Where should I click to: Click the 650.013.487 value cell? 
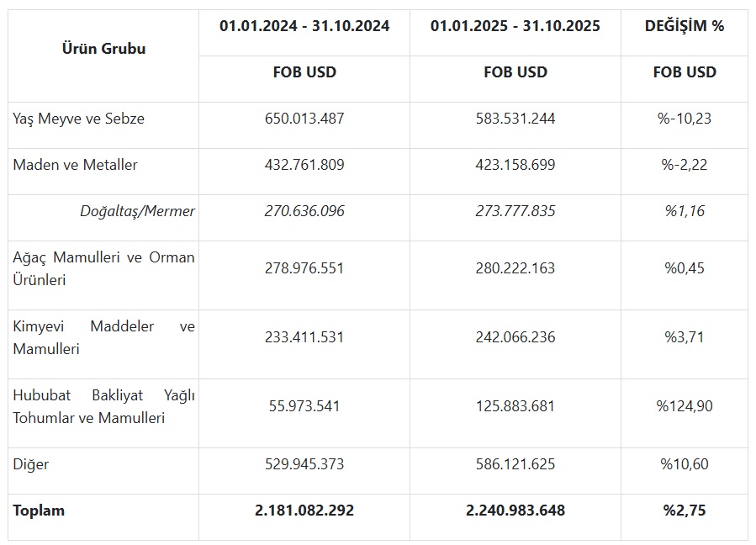(304, 119)
